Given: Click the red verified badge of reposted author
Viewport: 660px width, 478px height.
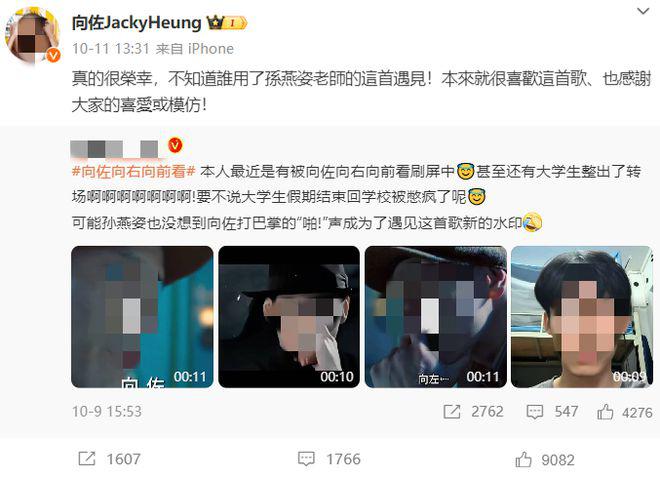Looking at the screenshot, I should 175,146.
